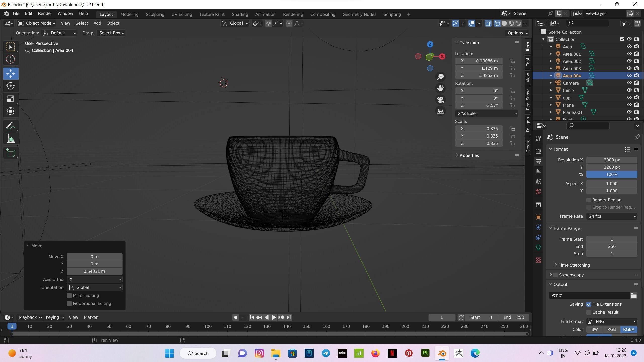Select RGB color mode button
This screenshot has height=362, width=644.
coord(611,330)
